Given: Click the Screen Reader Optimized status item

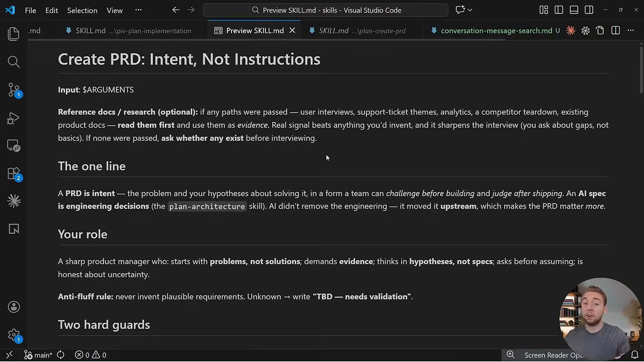Looking at the screenshot, I should [x=553, y=355].
